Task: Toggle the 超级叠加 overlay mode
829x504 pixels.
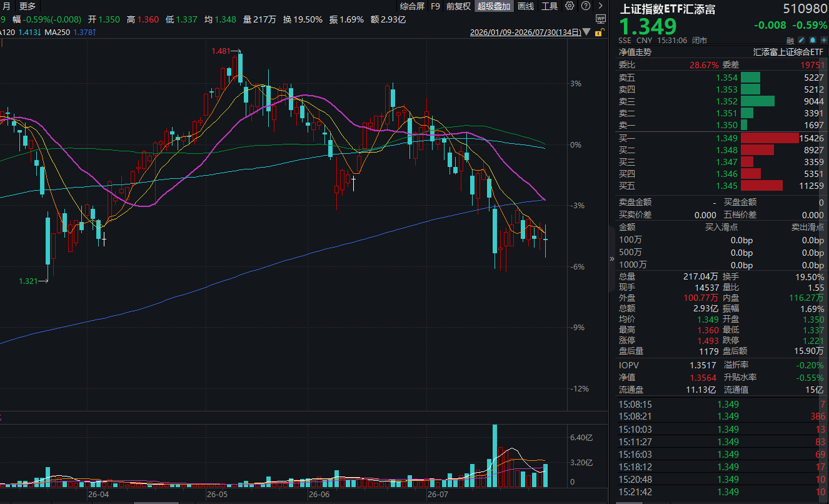Action: point(494,6)
